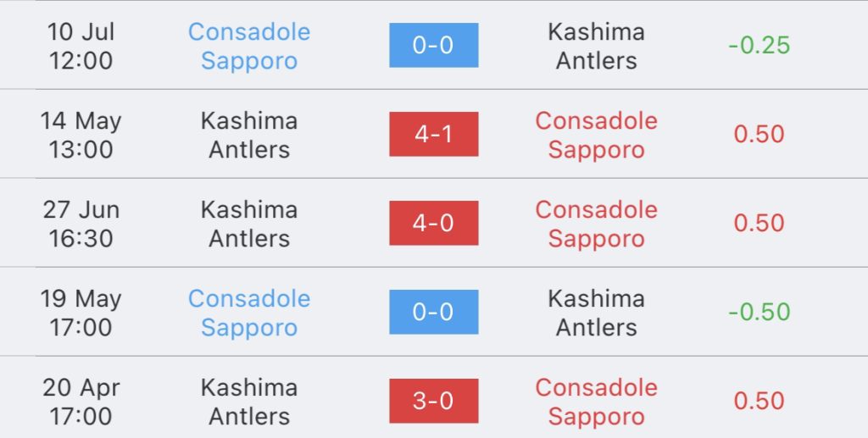Open Kashima Antlers away team, 19 May match
This screenshot has height=438, width=868.
[596, 313]
